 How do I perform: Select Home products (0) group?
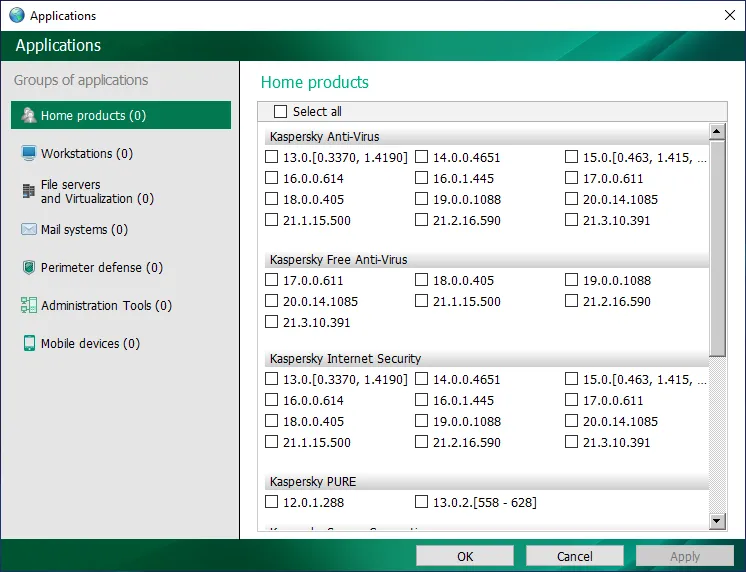(121, 115)
